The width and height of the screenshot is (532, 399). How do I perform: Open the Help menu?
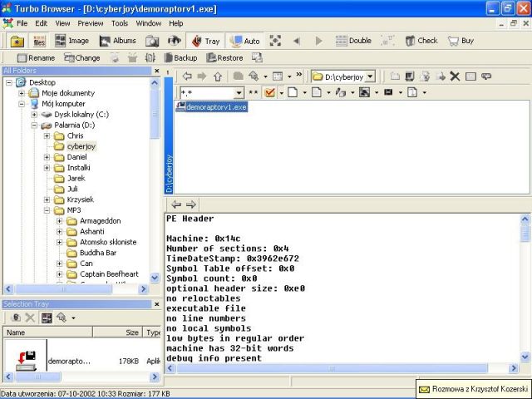175,23
